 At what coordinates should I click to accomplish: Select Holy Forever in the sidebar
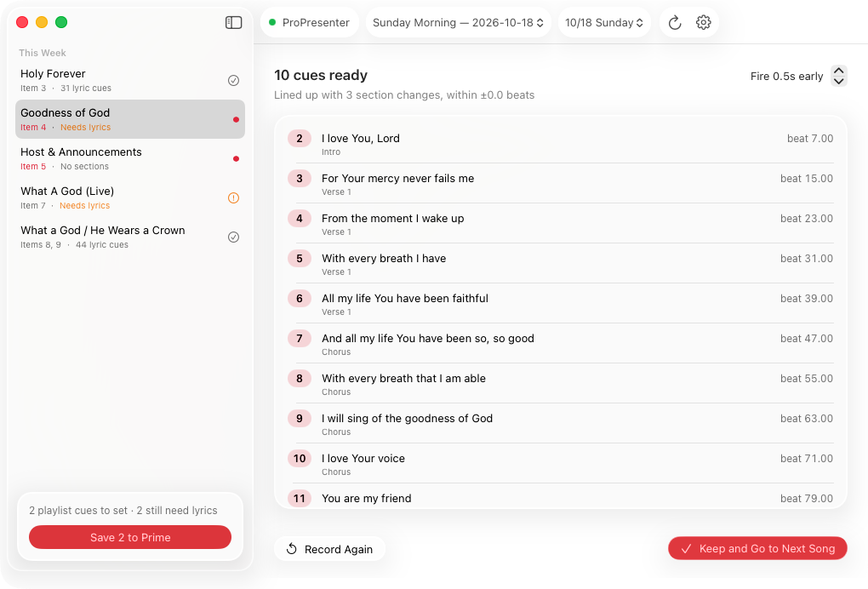click(130, 80)
